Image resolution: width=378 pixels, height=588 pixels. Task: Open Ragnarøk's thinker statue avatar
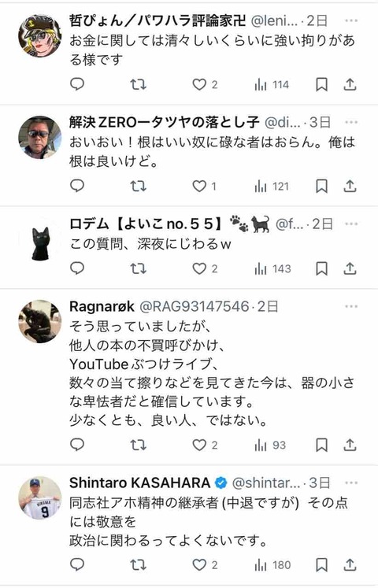point(39,321)
